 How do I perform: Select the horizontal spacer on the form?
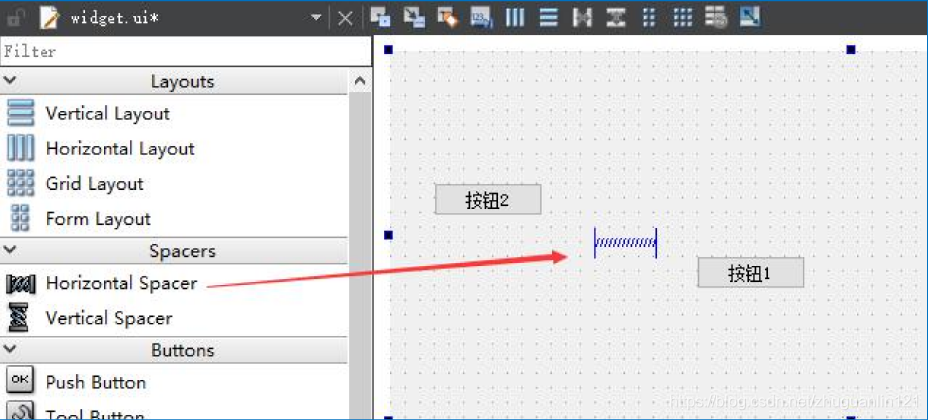point(626,243)
